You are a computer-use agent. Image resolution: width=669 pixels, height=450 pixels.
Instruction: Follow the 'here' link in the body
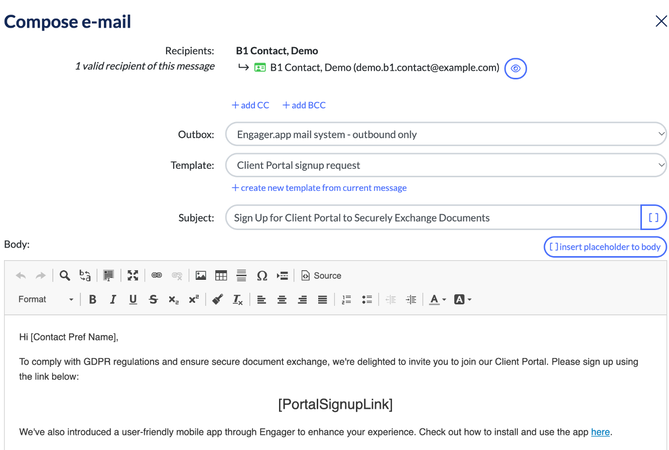pyautogui.click(x=600, y=432)
